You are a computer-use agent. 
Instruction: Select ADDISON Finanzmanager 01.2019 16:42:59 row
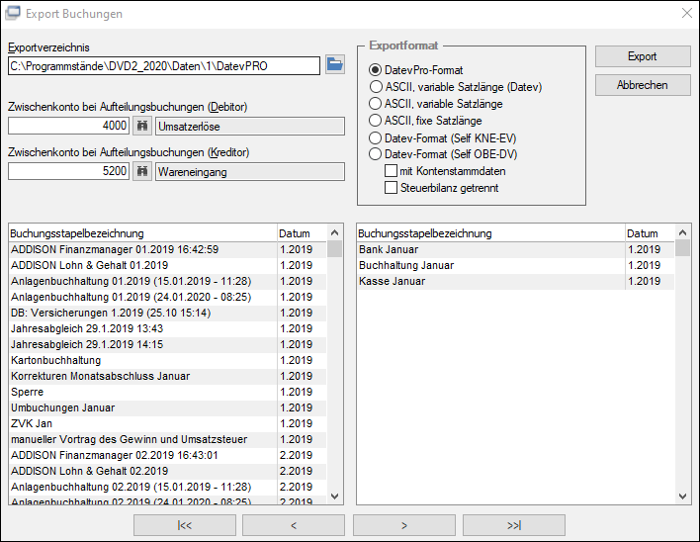tap(167, 249)
